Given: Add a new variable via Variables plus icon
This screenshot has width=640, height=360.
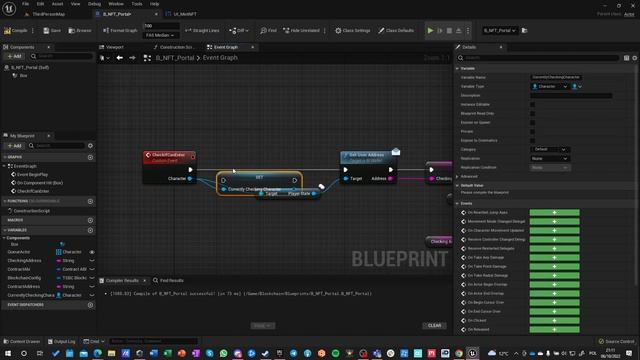Looking at the screenshot, I should (90, 230).
